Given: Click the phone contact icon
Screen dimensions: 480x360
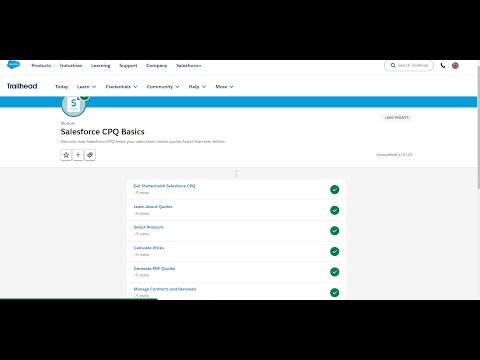Looking at the screenshot, I should pyautogui.click(x=443, y=65).
